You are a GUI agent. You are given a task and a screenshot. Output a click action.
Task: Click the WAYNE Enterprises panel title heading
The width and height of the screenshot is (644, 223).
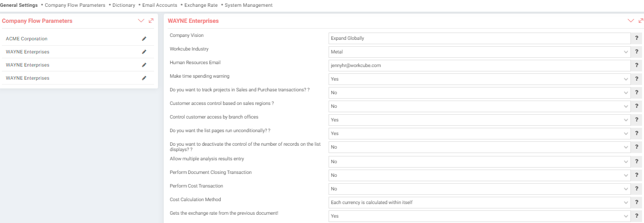tap(193, 21)
